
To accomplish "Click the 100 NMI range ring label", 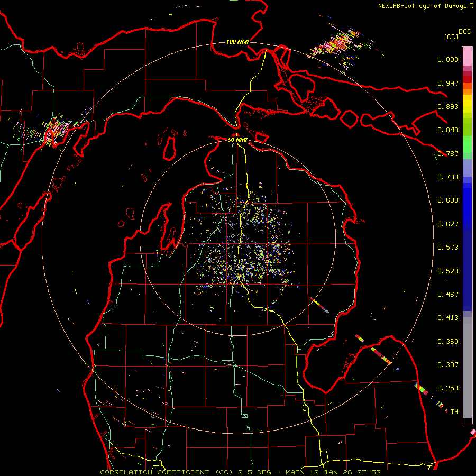I will click(x=237, y=42).
